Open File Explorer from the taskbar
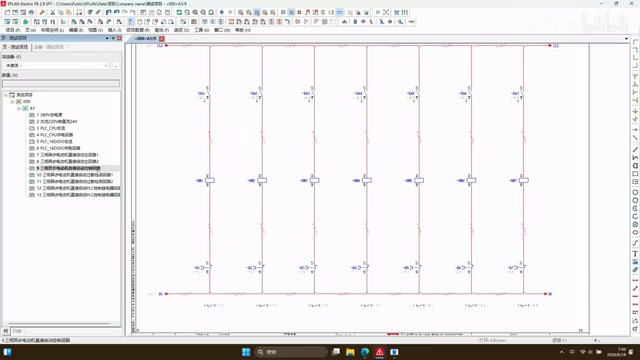640x360 pixels. tap(350, 352)
